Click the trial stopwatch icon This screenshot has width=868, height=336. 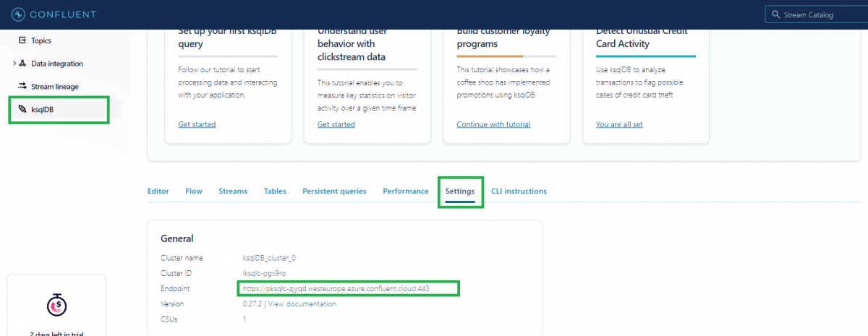[x=57, y=306]
